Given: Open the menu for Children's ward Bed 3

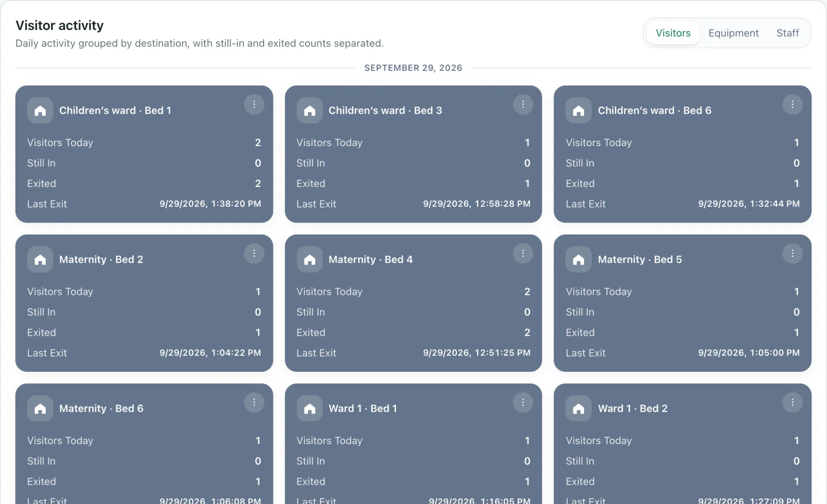Looking at the screenshot, I should pos(523,104).
